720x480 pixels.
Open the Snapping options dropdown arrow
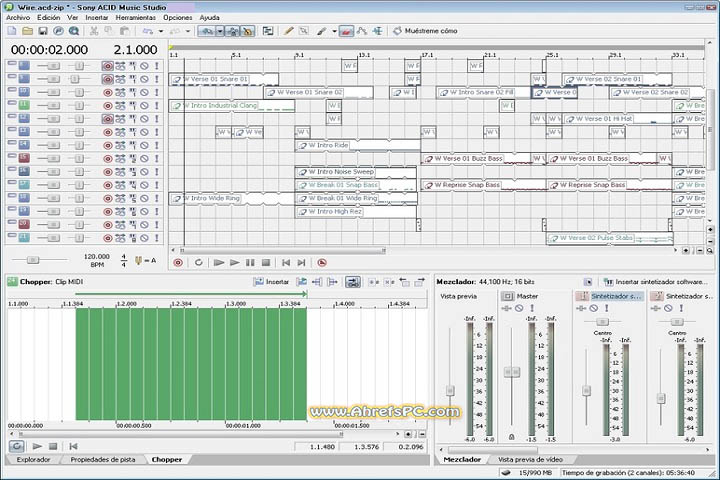click(220, 31)
